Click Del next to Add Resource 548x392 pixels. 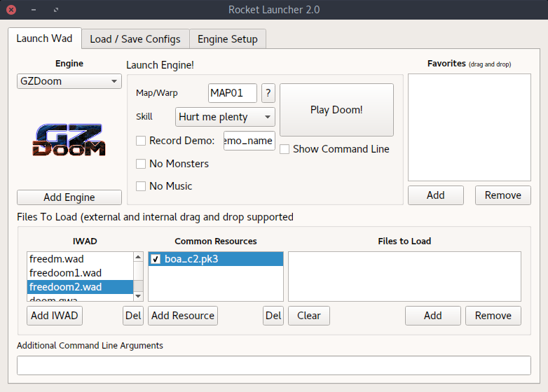(x=273, y=316)
